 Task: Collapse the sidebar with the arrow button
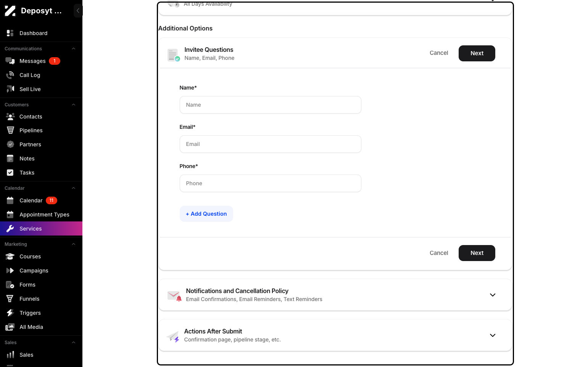coord(78,11)
